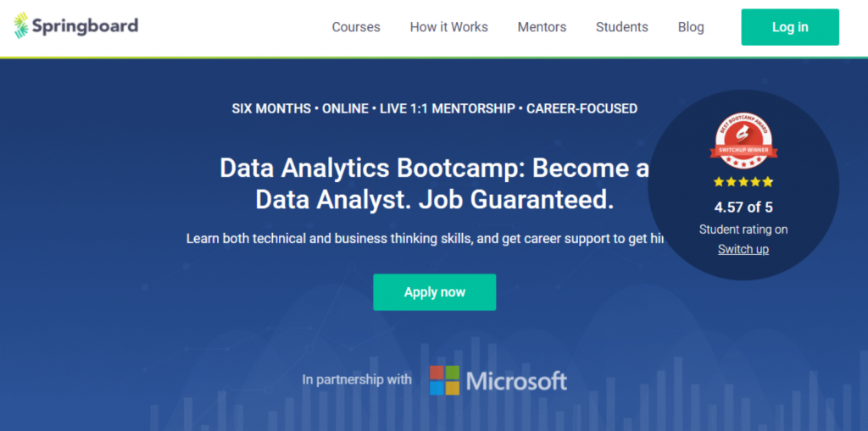Go to the How it Works page
Image resolution: width=868 pixels, height=431 pixels.
(x=448, y=27)
